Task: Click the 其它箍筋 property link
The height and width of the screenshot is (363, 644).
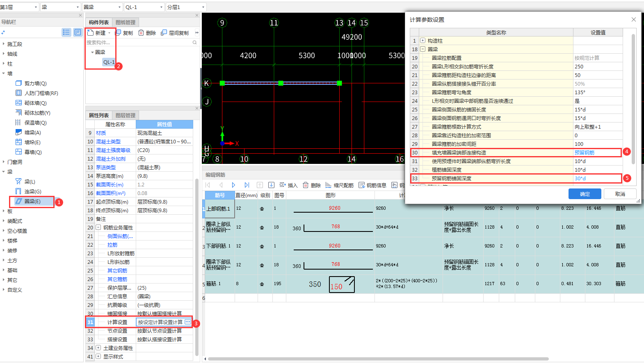Action: pyautogui.click(x=117, y=279)
